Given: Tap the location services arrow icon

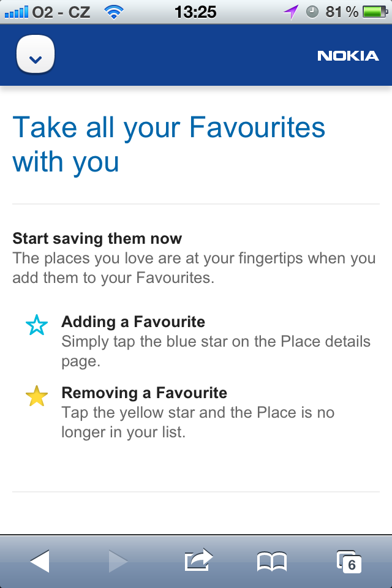Looking at the screenshot, I should click(290, 12).
